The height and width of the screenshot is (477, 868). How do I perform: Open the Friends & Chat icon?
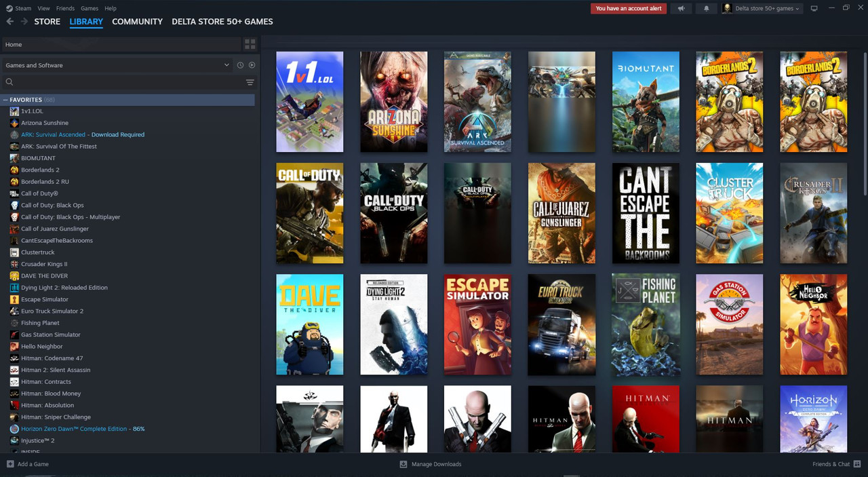click(857, 464)
